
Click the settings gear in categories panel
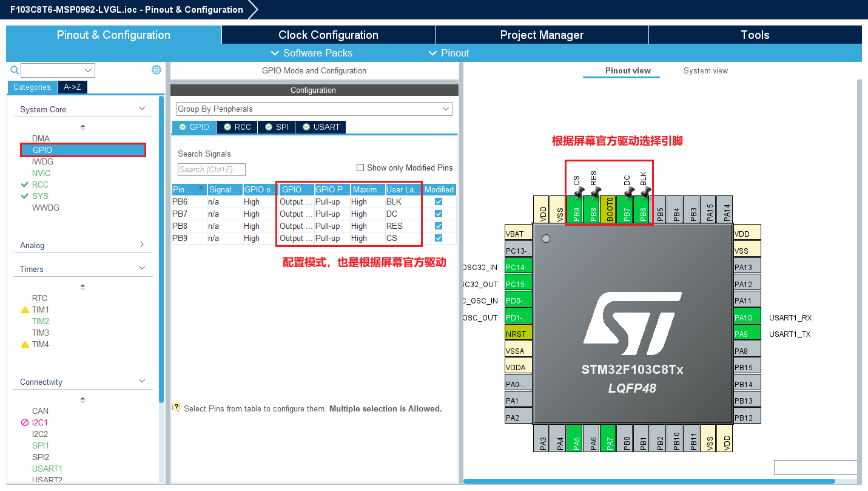pos(156,70)
